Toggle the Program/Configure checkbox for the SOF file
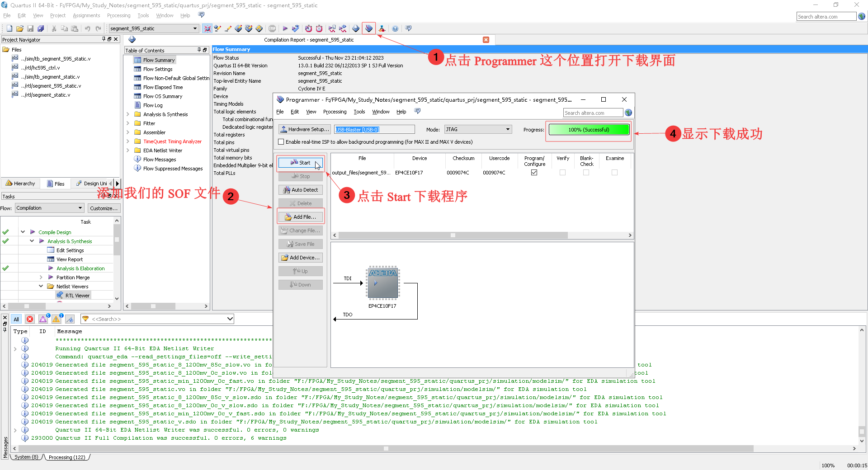The width and height of the screenshot is (868, 470). pos(534,173)
